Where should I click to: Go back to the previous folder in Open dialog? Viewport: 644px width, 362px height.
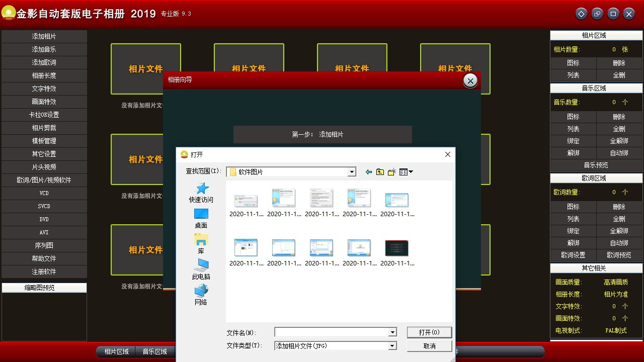point(369,172)
